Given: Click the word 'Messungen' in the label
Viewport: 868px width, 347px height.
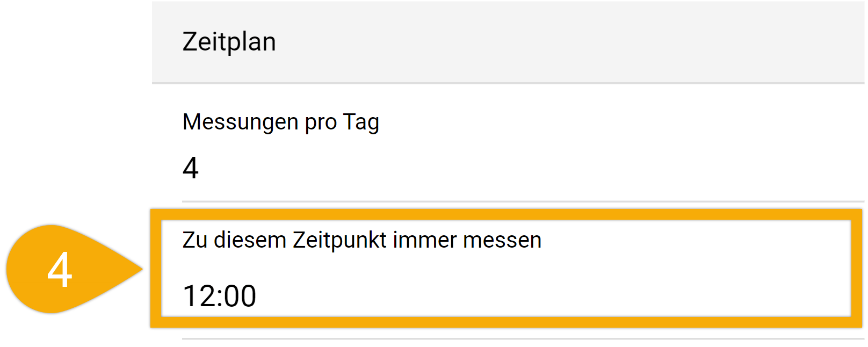Looking at the screenshot, I should (240, 122).
